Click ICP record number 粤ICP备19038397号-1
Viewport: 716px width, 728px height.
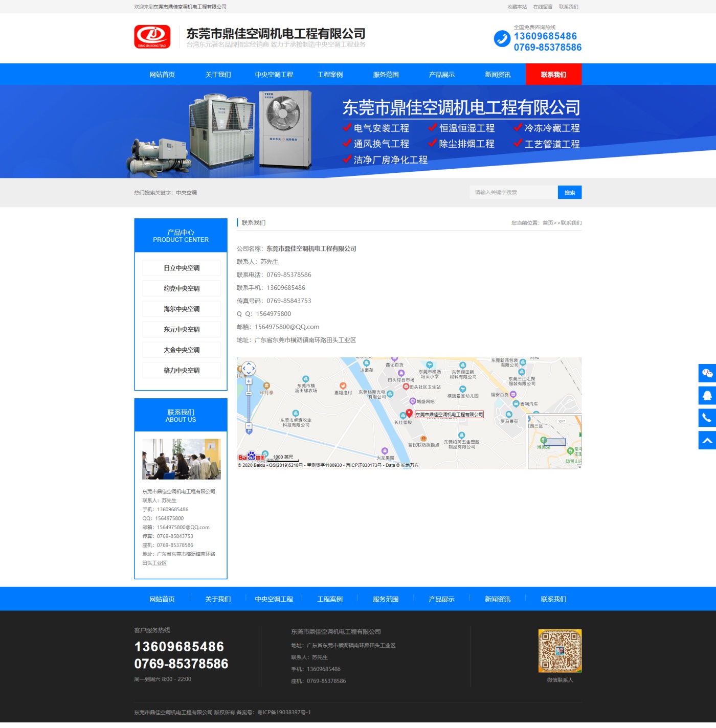tap(284, 713)
